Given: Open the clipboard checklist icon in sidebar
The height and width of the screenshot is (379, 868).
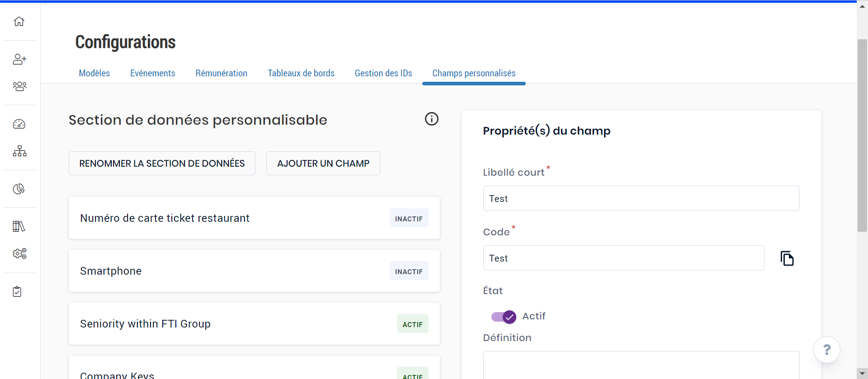Looking at the screenshot, I should (x=17, y=291).
